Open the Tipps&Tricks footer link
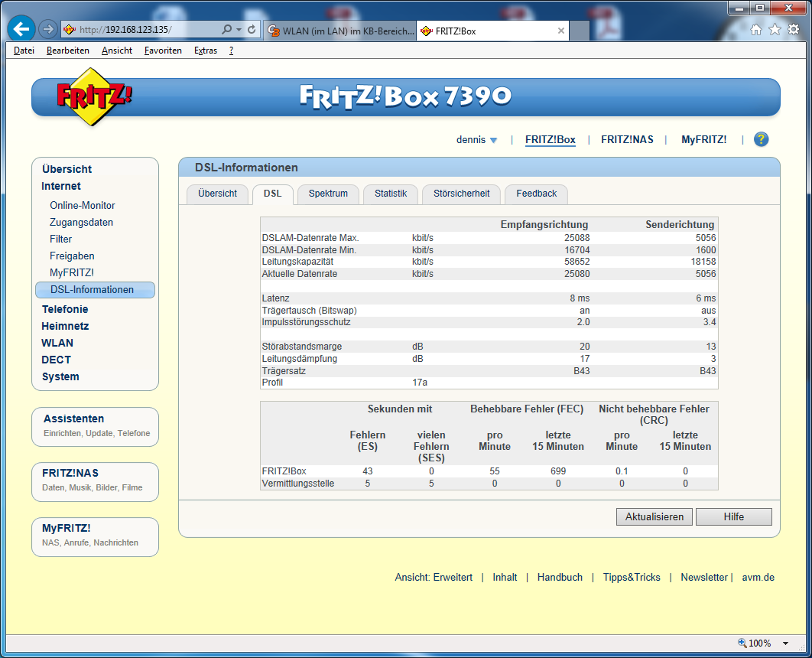 pyautogui.click(x=632, y=577)
